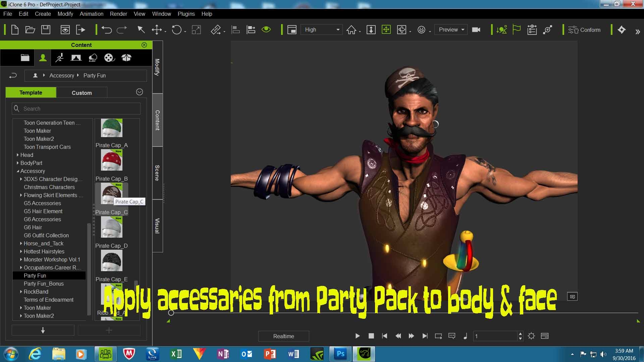Click the face expression icon
644x362 pixels.
(421, 30)
